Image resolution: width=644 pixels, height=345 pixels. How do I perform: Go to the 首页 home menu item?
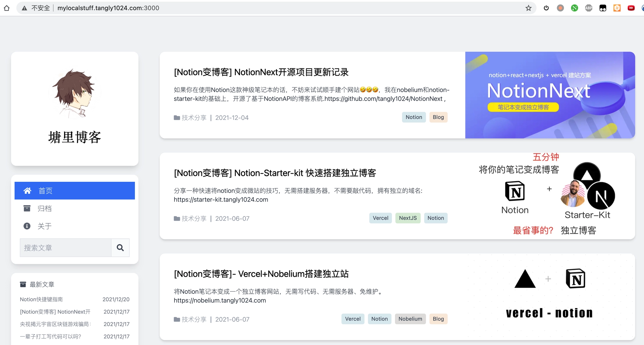[75, 191]
